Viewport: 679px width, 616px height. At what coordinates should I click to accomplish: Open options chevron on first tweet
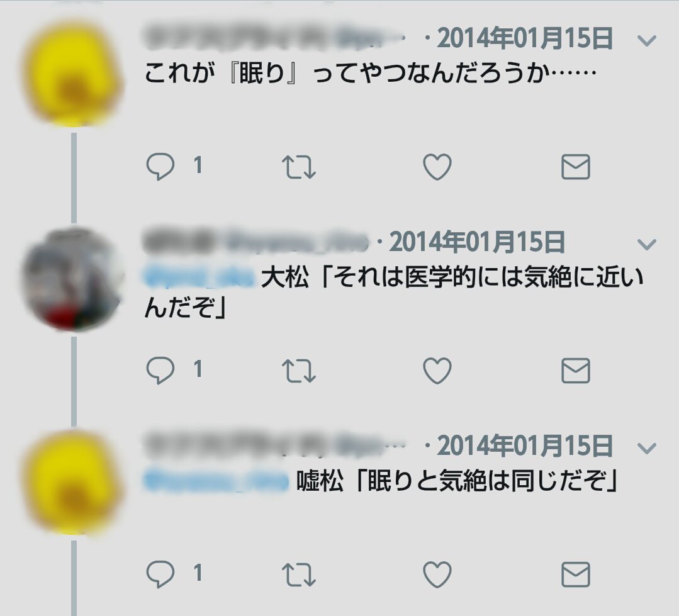pyautogui.click(x=647, y=41)
